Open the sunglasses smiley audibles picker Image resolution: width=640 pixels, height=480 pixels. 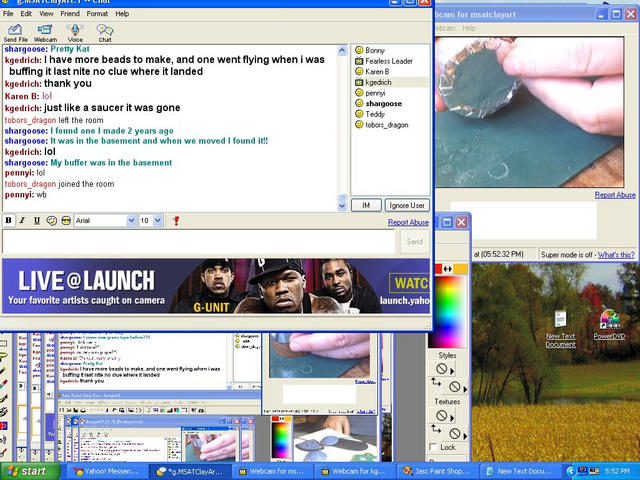66,221
